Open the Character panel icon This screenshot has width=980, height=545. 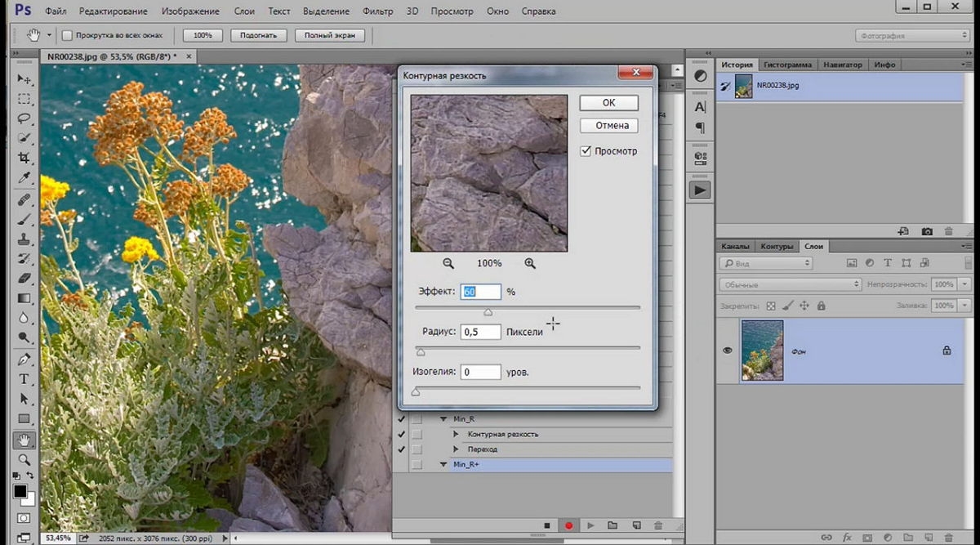(701, 107)
